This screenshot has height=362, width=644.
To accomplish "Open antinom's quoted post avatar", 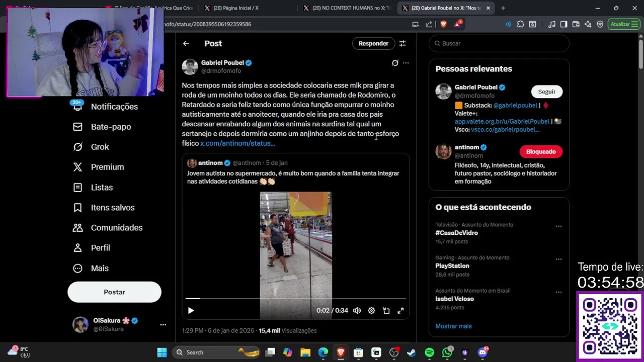I will (192, 163).
